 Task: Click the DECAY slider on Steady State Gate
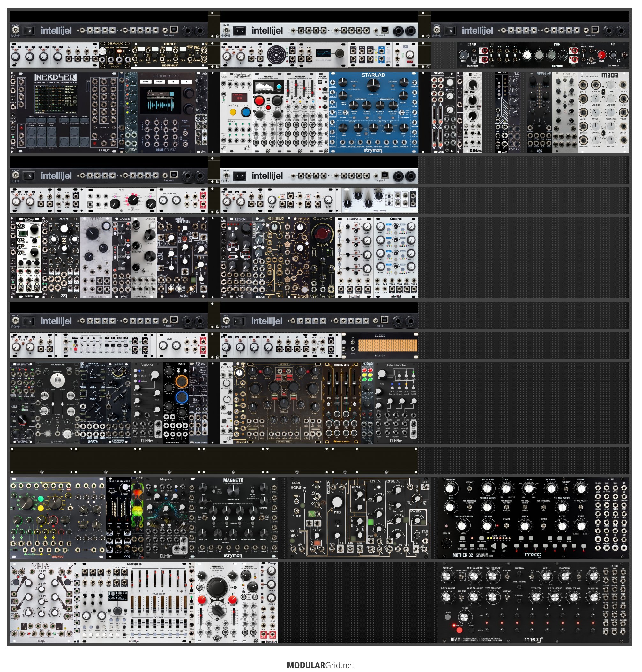click(x=110, y=510)
